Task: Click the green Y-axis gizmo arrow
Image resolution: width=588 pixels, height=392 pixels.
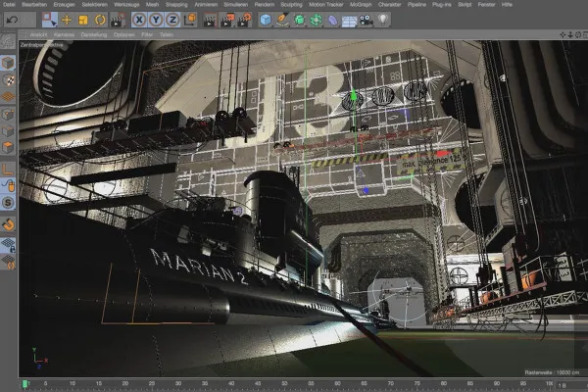Action: [353, 94]
